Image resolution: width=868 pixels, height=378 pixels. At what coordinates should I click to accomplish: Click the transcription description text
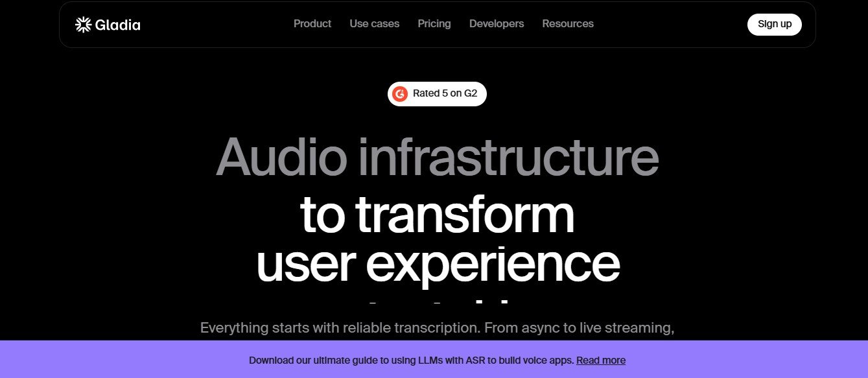pos(438,327)
